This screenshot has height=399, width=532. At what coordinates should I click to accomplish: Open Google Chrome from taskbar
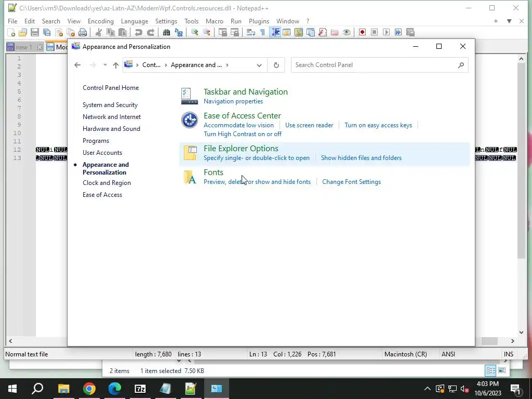point(89,389)
